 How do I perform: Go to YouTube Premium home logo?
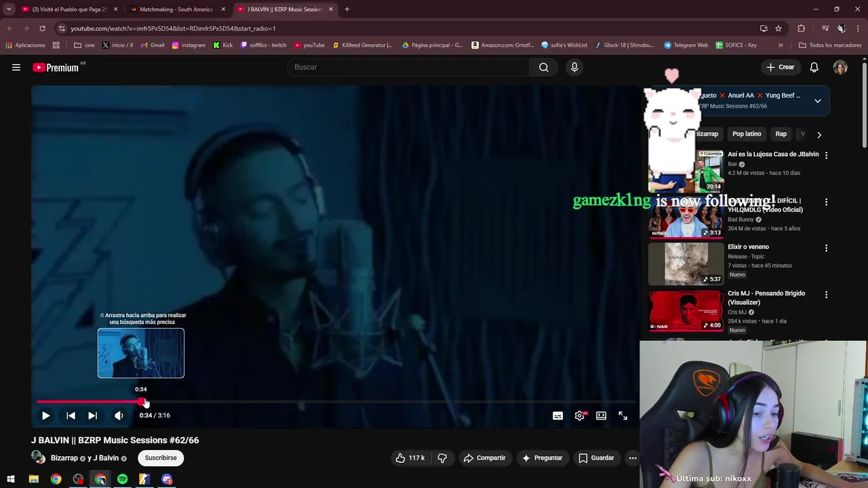(x=56, y=67)
